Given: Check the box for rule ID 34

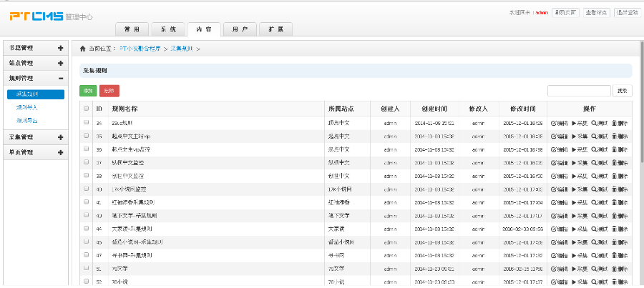Looking at the screenshot, I should click(x=87, y=122).
